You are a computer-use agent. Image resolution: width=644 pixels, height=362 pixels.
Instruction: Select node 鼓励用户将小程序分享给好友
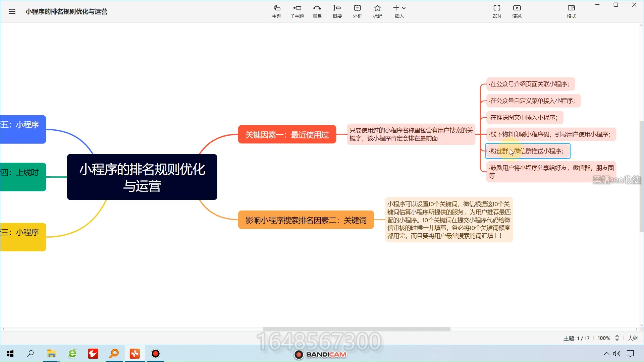point(551,172)
